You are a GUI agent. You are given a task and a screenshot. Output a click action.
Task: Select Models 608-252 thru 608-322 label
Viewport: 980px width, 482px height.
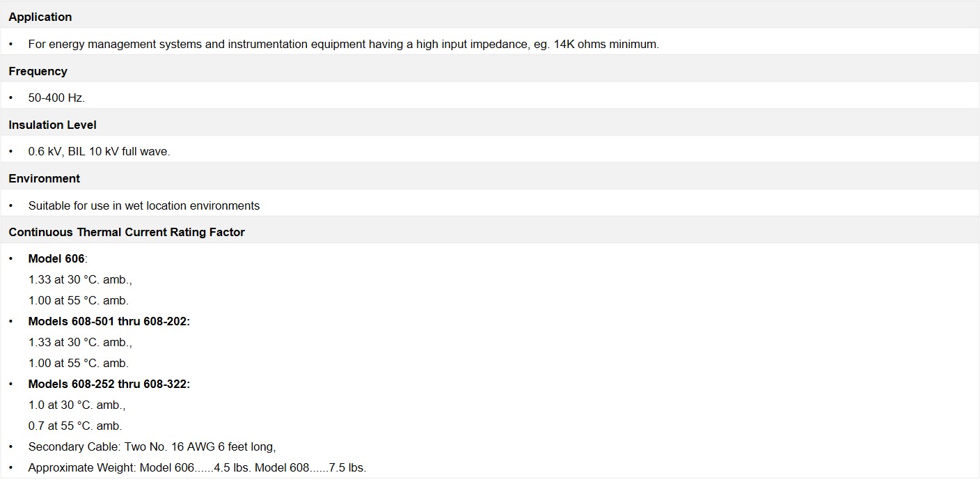109,384
